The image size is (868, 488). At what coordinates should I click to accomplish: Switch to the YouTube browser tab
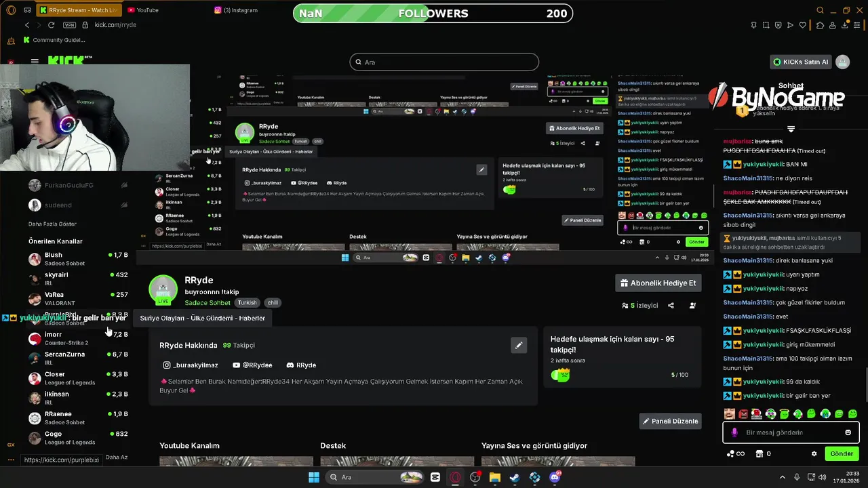(x=147, y=10)
